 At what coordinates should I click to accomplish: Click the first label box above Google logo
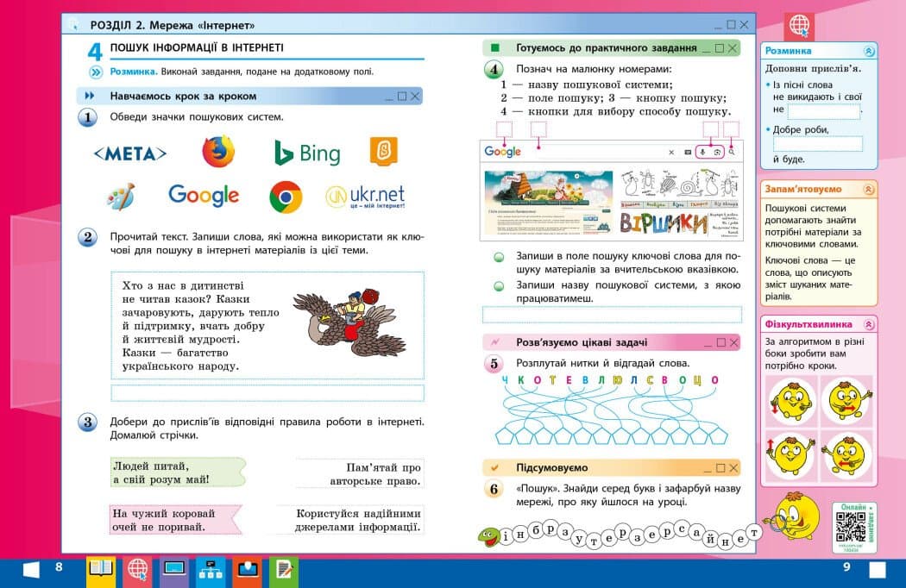tap(504, 128)
